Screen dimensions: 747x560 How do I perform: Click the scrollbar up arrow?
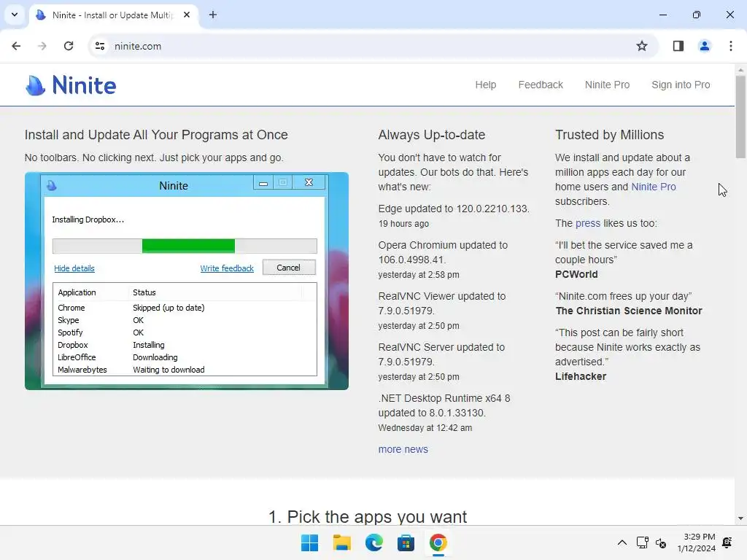740,70
